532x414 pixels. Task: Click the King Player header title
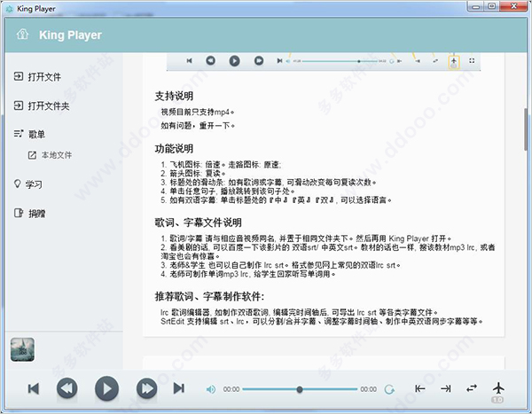70,35
